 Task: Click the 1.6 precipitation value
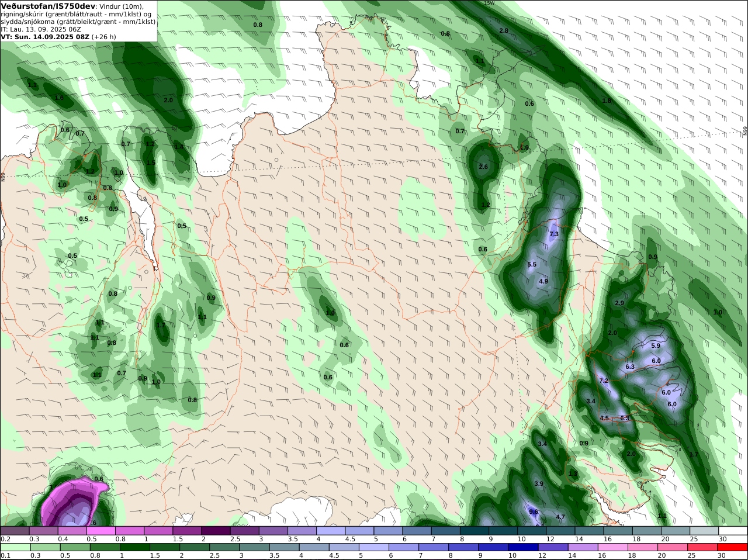click(59, 98)
